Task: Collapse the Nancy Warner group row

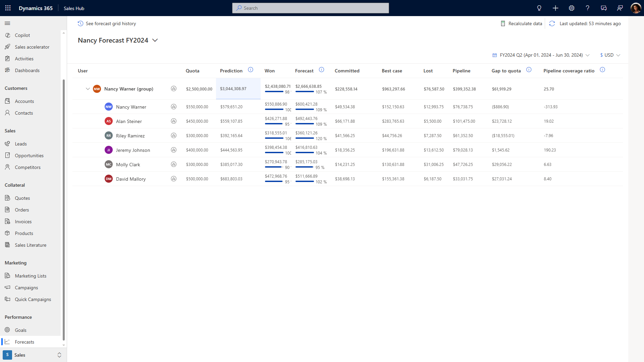Action: [x=88, y=89]
